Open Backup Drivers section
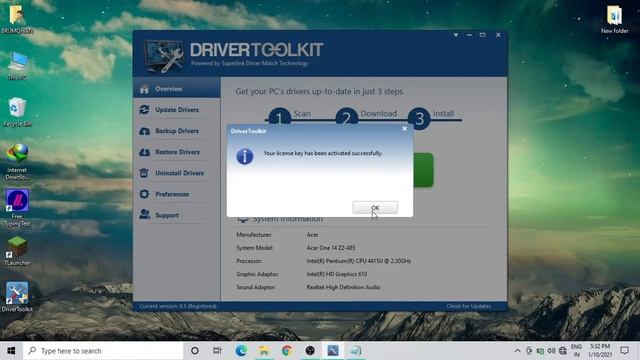The image size is (640, 360). pos(177,131)
